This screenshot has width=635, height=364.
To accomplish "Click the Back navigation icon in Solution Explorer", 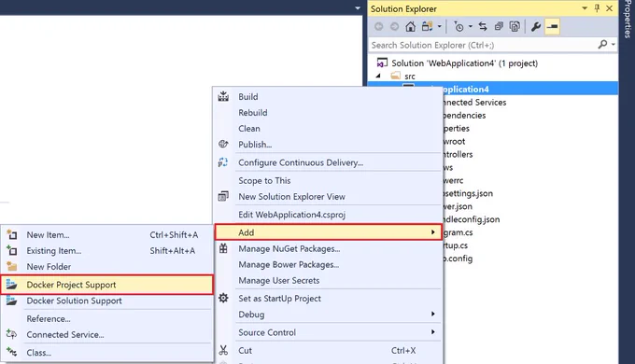I will pos(378,27).
